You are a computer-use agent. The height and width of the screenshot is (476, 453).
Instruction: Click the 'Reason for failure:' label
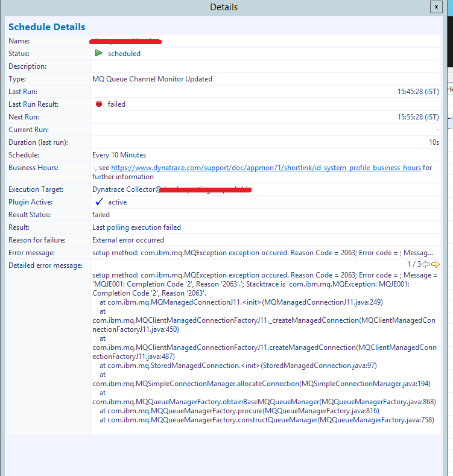[x=37, y=240]
